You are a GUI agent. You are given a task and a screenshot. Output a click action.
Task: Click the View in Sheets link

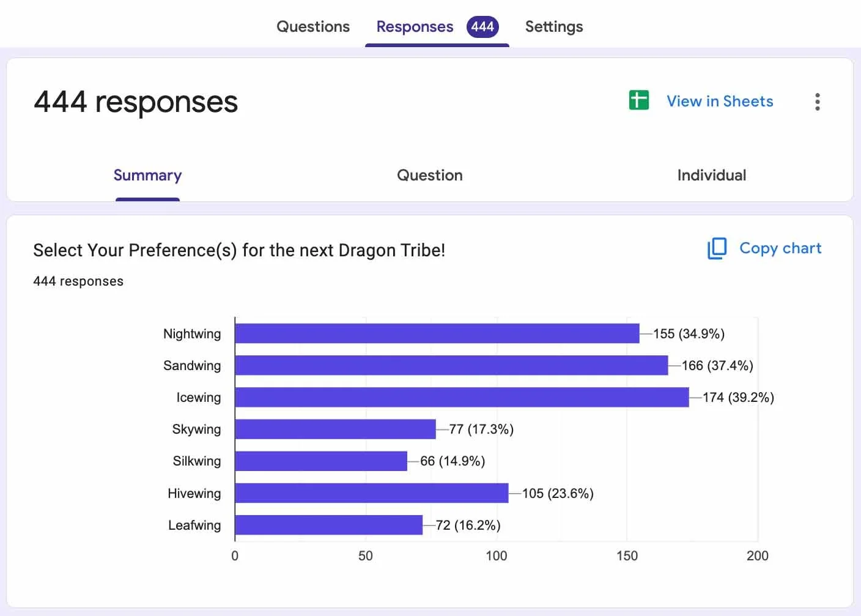tap(720, 101)
